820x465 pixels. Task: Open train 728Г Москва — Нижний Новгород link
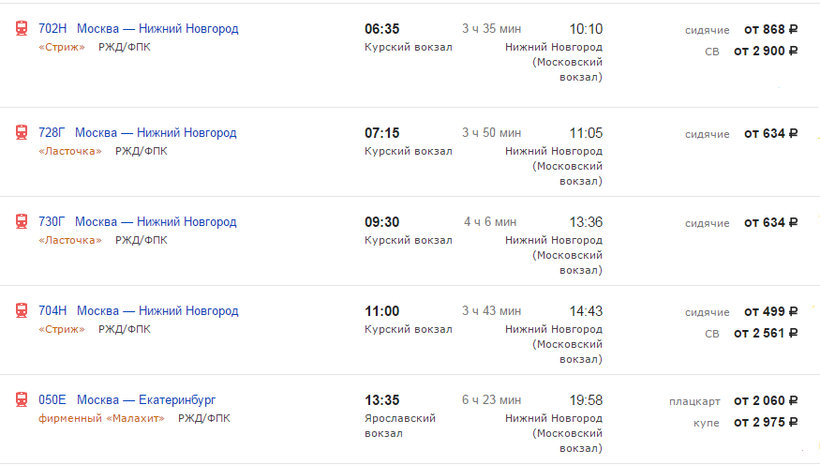(137, 133)
